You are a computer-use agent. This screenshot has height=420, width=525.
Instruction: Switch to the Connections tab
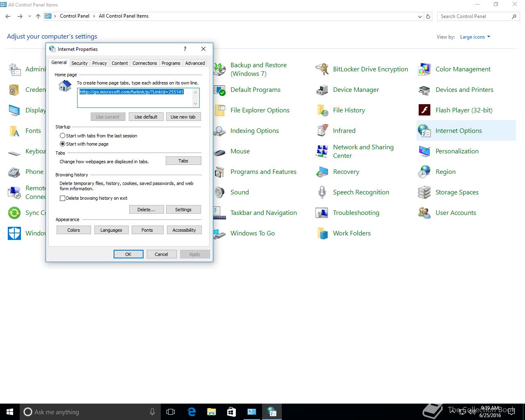pos(144,63)
